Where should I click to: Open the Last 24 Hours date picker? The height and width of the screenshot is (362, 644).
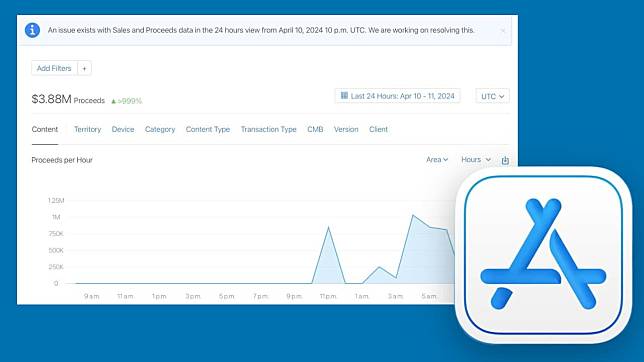tap(398, 96)
